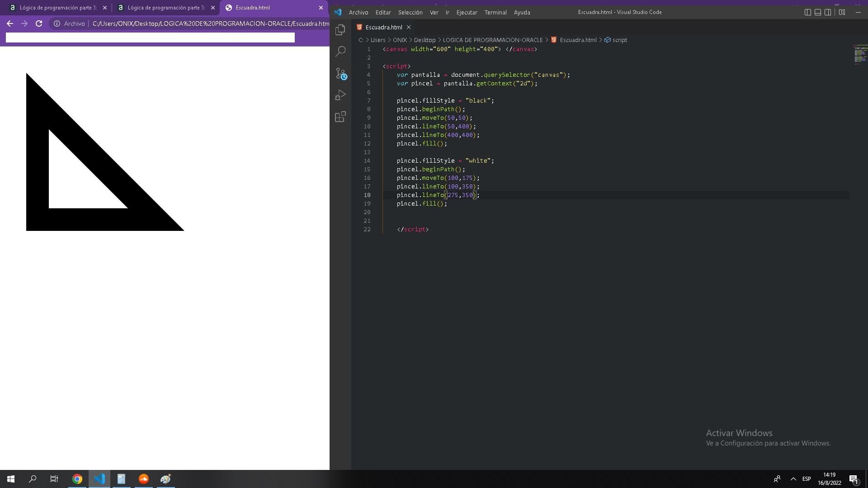Click the Chrome address bar URL

(x=211, y=23)
